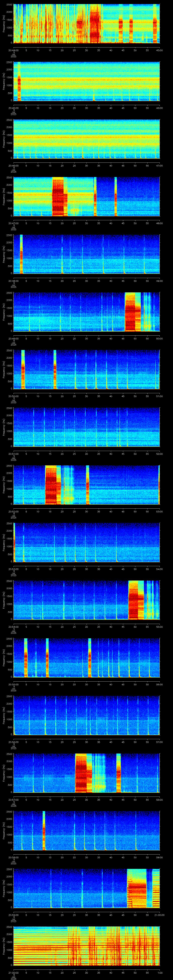Click Frequency (Hz) axis title of 21:00:00 panel
This screenshot has height=980, width=173.
(4, 946)
